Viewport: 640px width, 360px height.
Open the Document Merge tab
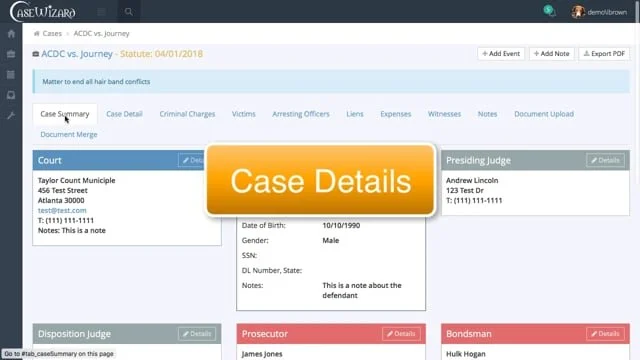(x=69, y=134)
